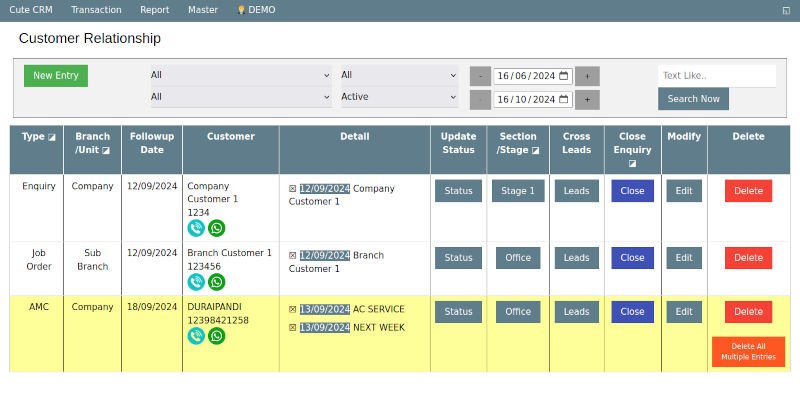Click the call icon for Company Customer 1
The height and width of the screenshot is (400, 800).
pyautogui.click(x=196, y=228)
